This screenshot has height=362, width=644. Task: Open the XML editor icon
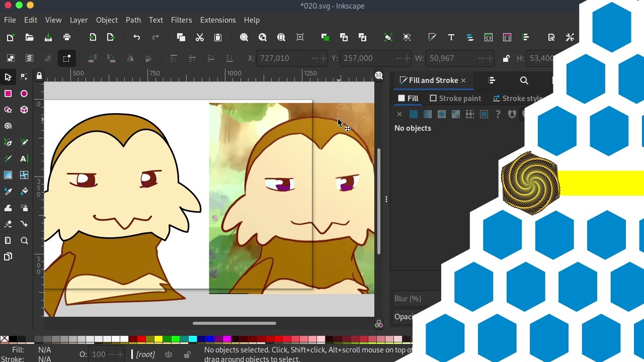coord(489,37)
